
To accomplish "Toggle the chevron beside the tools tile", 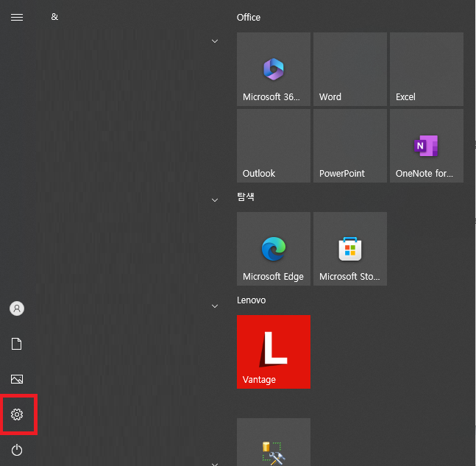I will pyautogui.click(x=215, y=464).
